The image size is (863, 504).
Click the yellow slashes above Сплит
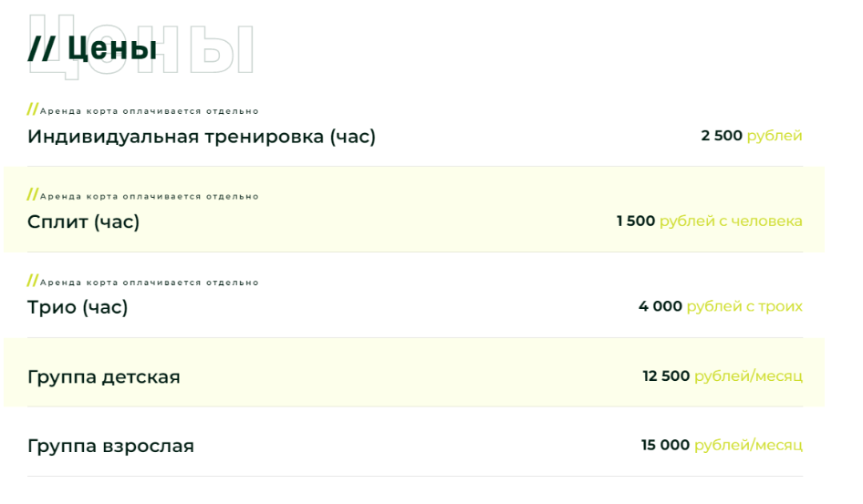[x=33, y=194]
